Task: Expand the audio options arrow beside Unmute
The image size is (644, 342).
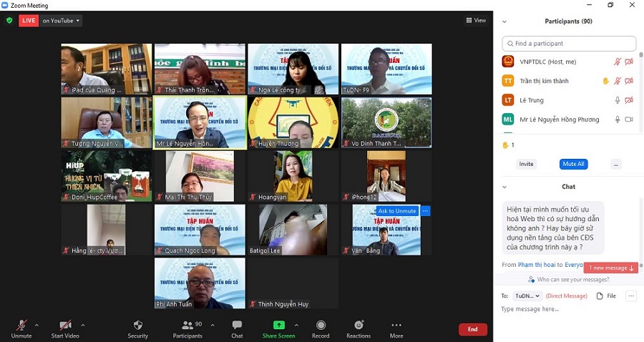Action: click(x=36, y=325)
